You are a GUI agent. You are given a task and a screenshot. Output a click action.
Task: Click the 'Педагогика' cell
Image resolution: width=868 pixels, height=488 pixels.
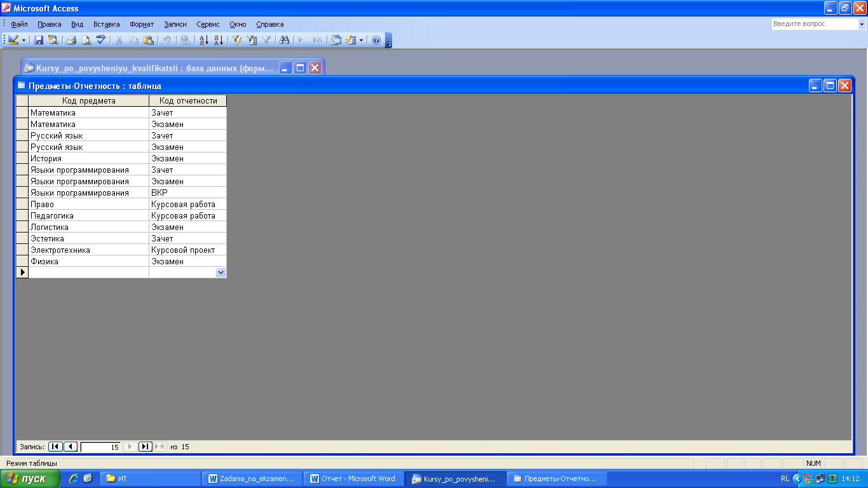pyautogui.click(x=89, y=215)
